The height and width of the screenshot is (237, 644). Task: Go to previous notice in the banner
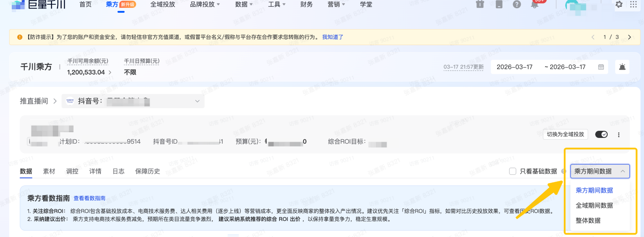pyautogui.click(x=593, y=37)
